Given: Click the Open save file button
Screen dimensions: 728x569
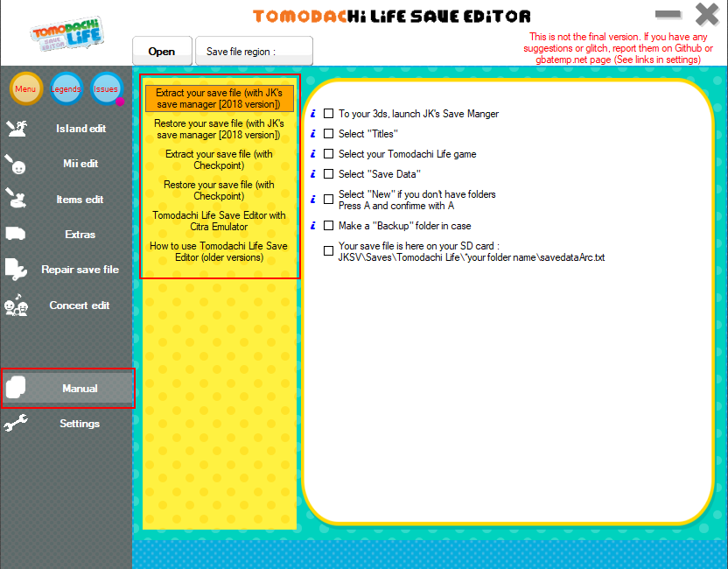Looking at the screenshot, I should point(162,51).
